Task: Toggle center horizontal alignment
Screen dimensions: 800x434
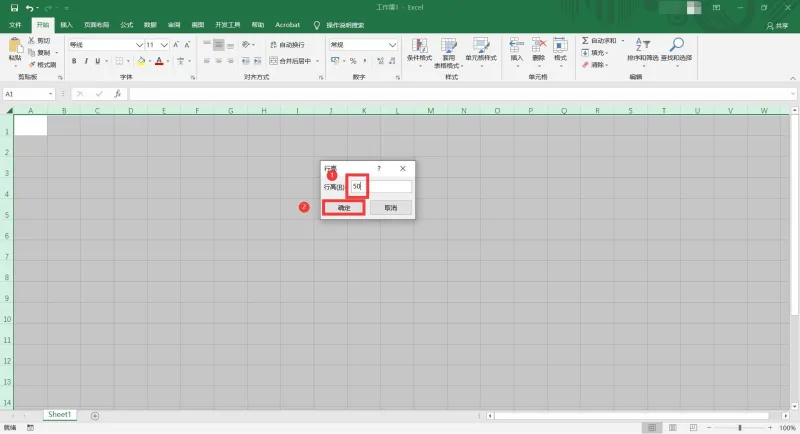Action: pos(218,61)
